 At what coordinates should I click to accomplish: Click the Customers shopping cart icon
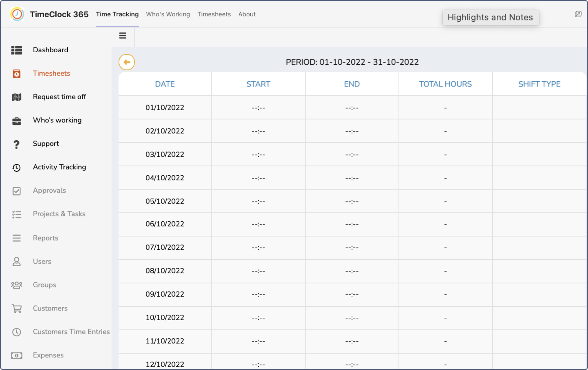click(17, 308)
